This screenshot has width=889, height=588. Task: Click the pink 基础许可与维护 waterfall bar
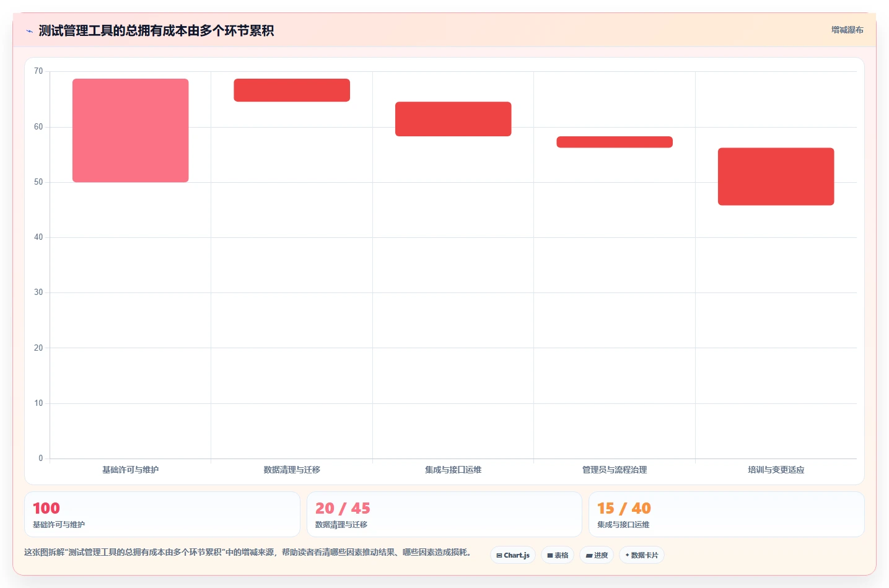click(131, 130)
